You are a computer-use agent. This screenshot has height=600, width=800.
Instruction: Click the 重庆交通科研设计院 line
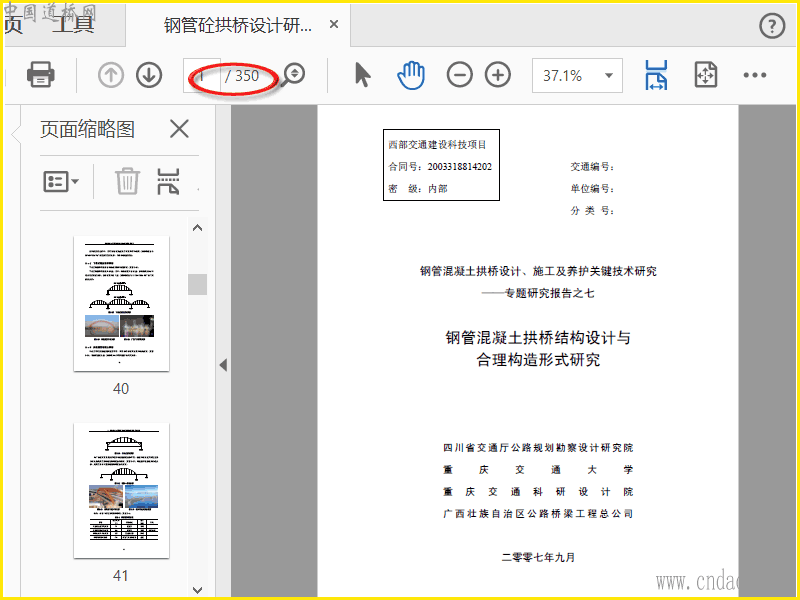pyautogui.click(x=538, y=491)
